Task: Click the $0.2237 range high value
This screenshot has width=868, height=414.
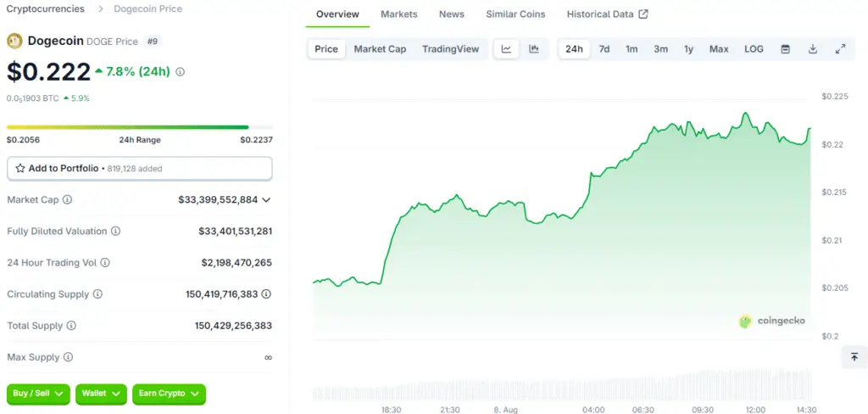Action: coord(256,140)
